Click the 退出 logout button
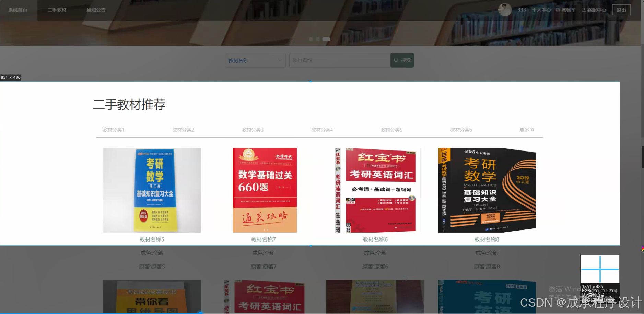 point(621,10)
